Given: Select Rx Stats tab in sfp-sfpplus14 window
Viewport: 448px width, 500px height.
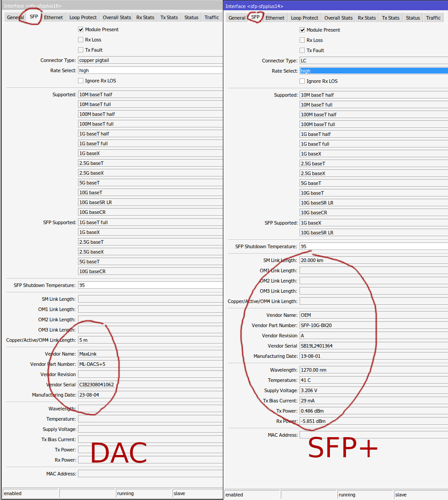Looking at the screenshot, I should pos(367,18).
